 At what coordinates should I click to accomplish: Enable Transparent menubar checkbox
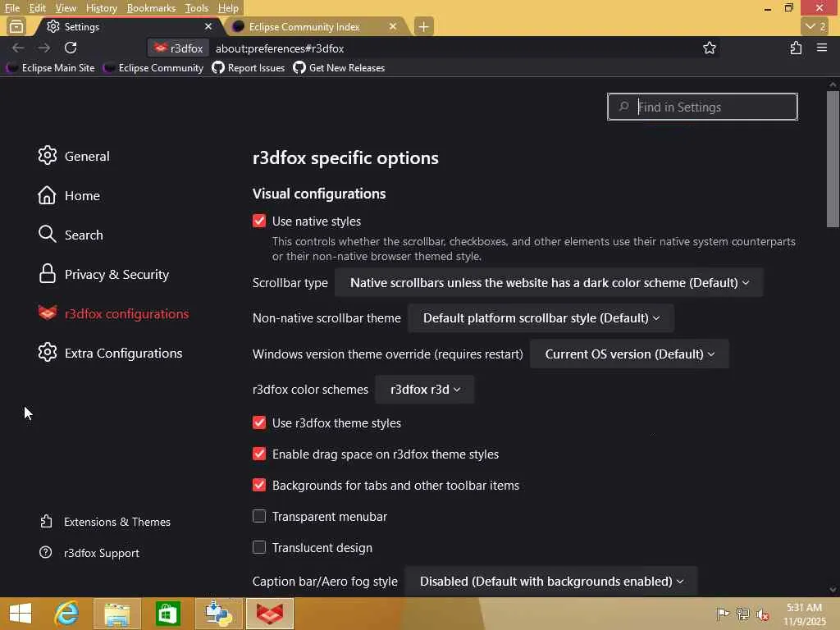pyautogui.click(x=259, y=516)
